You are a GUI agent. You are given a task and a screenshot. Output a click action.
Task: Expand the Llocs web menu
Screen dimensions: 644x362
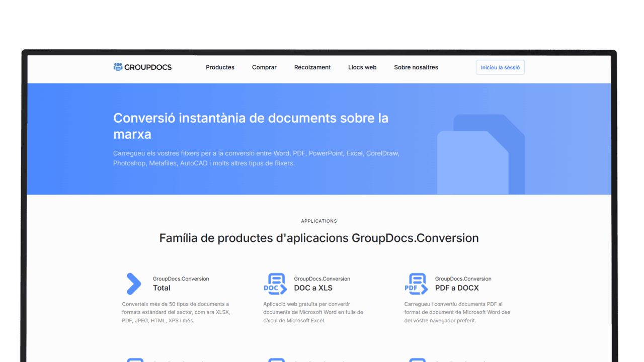pyautogui.click(x=362, y=67)
